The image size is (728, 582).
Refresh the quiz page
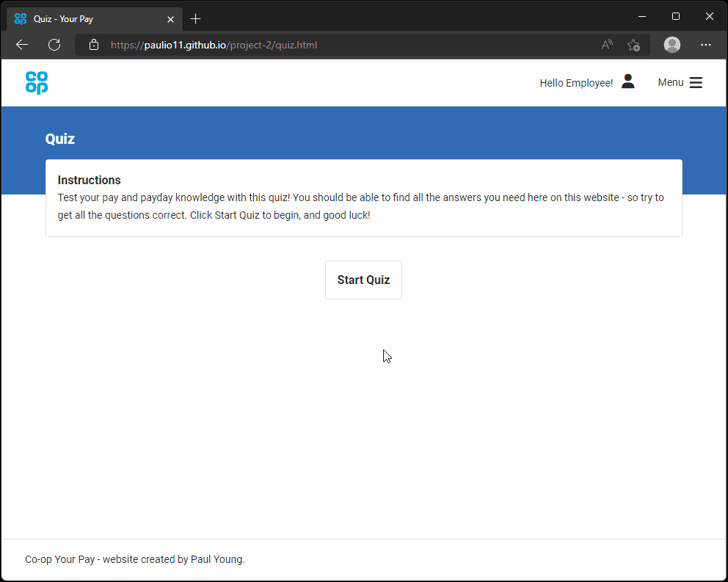[54, 45]
